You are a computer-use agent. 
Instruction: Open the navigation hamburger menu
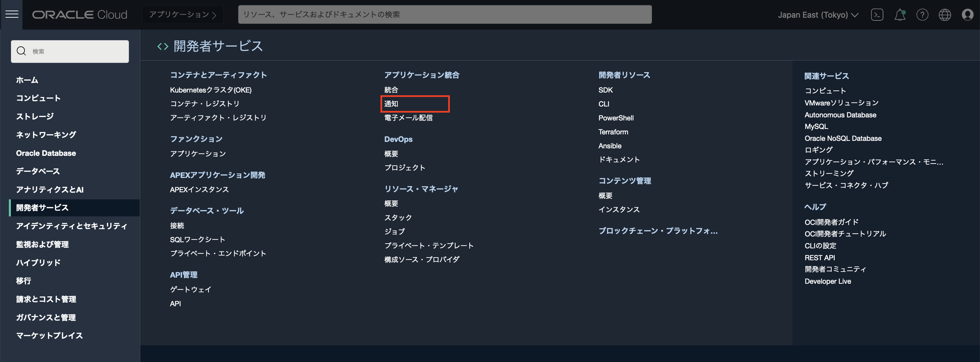12,14
